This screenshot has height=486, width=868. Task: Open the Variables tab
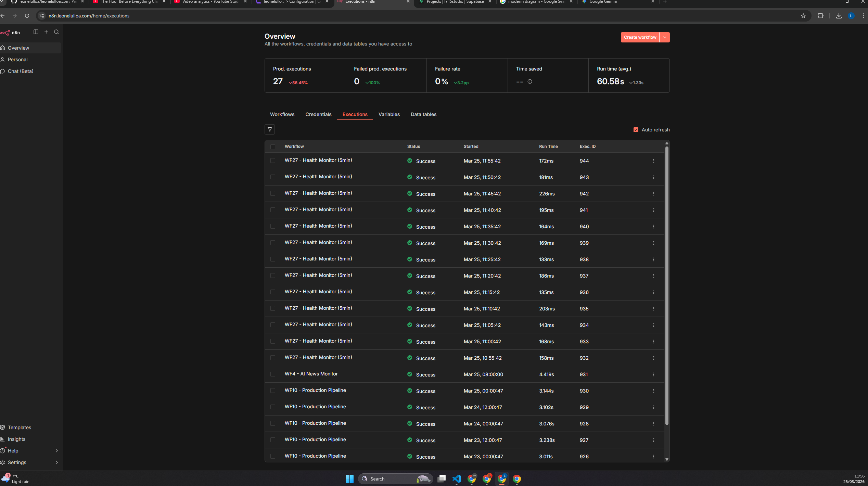tap(389, 114)
